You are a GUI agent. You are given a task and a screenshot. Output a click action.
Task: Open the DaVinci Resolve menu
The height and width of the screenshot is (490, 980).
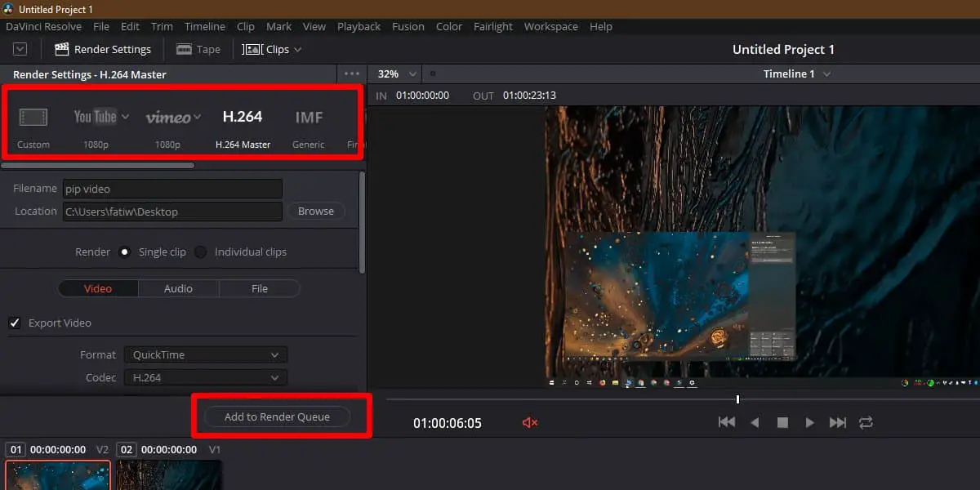[x=44, y=26]
